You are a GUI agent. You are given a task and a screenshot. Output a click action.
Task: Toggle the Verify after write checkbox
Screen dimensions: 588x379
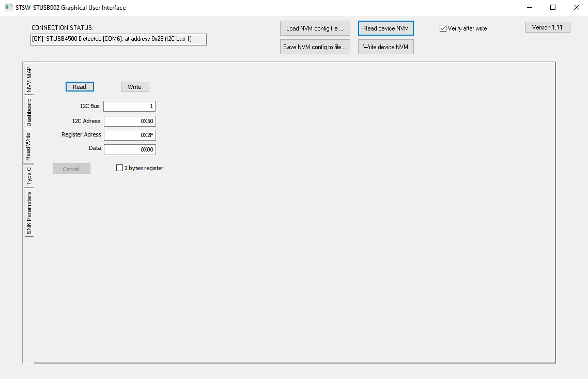[x=443, y=28]
